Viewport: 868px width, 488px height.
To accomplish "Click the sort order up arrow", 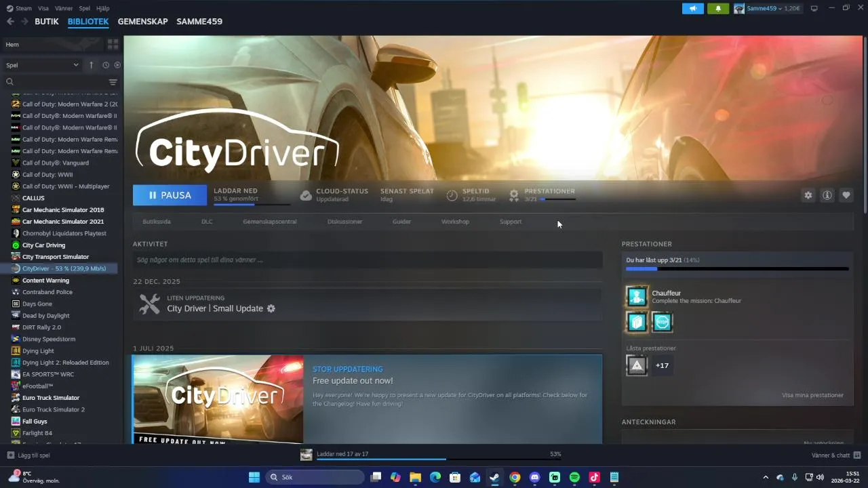I will (x=91, y=65).
